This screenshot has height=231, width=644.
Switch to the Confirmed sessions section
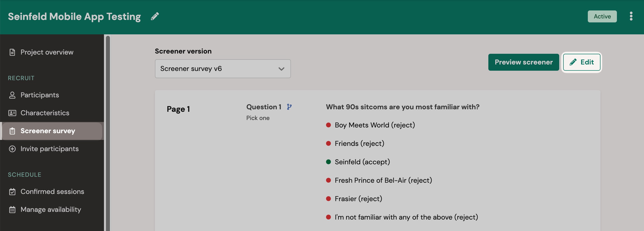[52, 191]
